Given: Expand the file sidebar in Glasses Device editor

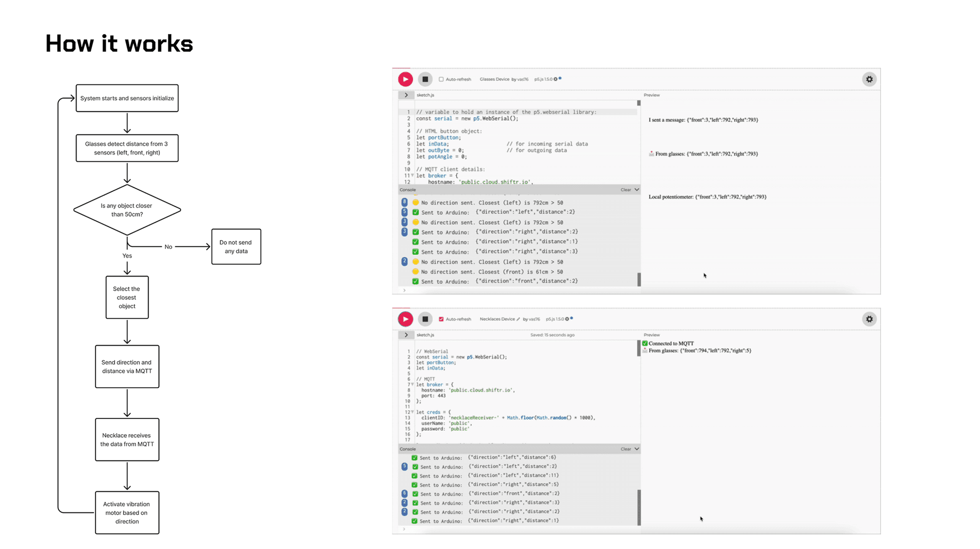Looking at the screenshot, I should [x=406, y=95].
